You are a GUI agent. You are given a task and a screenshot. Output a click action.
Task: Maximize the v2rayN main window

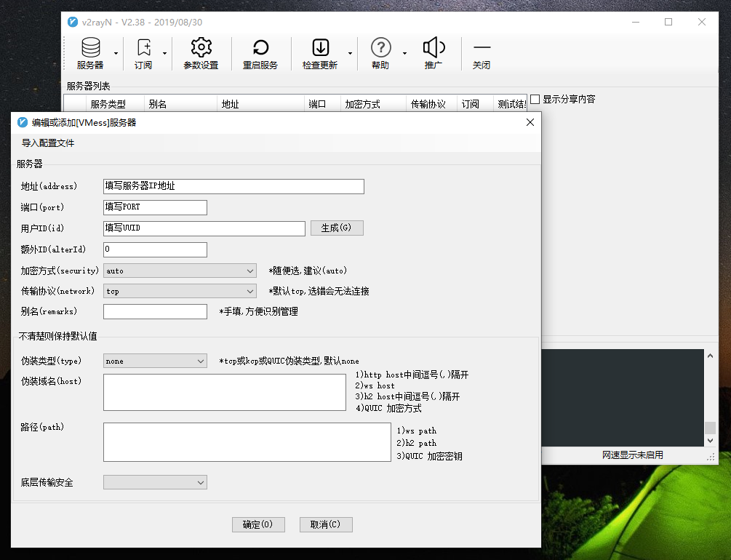point(668,22)
